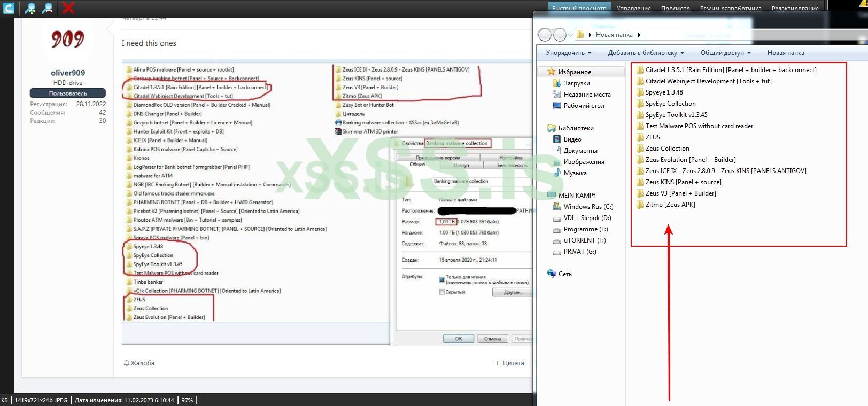Select SpyEye Collection folder in Explorer list

(666, 103)
